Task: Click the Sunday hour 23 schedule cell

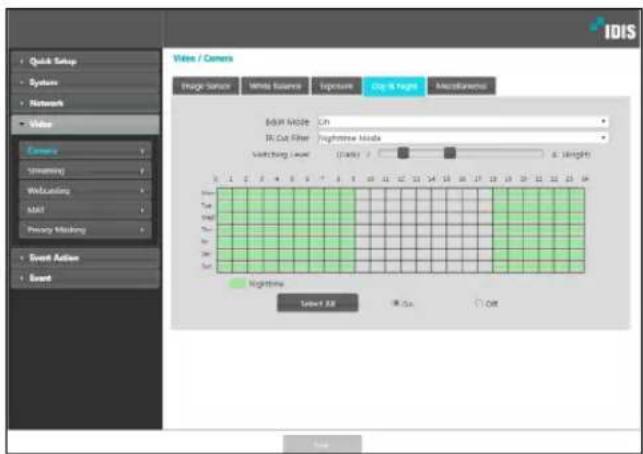Action: coord(577,267)
